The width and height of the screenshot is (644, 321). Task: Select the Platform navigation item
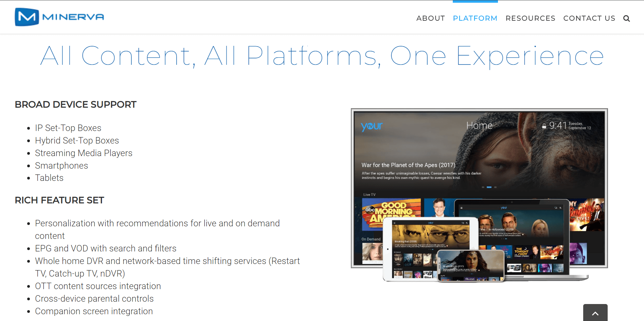click(x=475, y=18)
